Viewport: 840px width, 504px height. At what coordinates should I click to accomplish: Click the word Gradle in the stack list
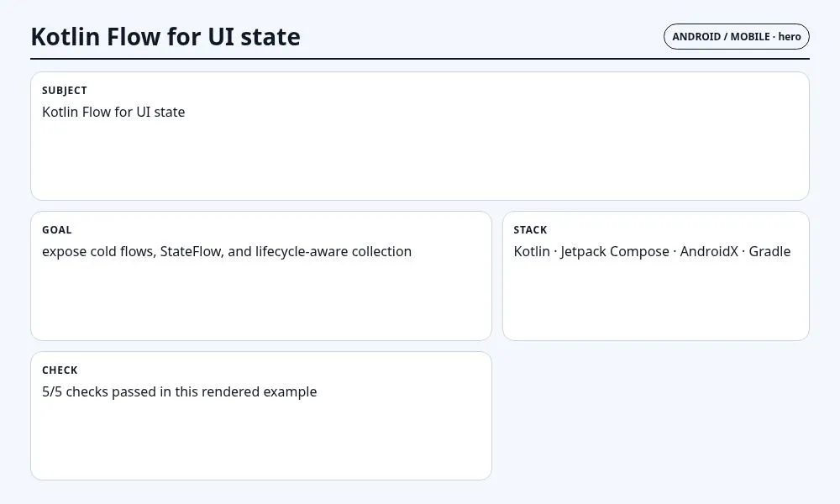[769, 252]
